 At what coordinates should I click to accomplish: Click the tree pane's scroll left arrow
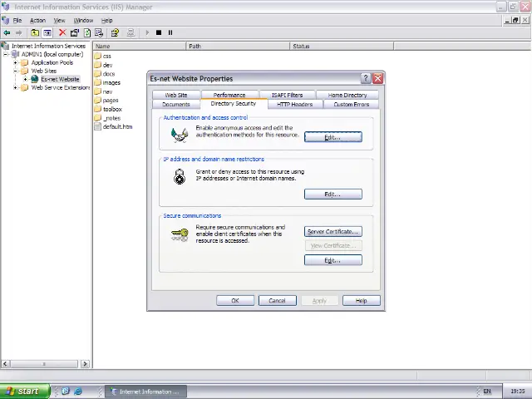pyautogui.click(x=5, y=364)
